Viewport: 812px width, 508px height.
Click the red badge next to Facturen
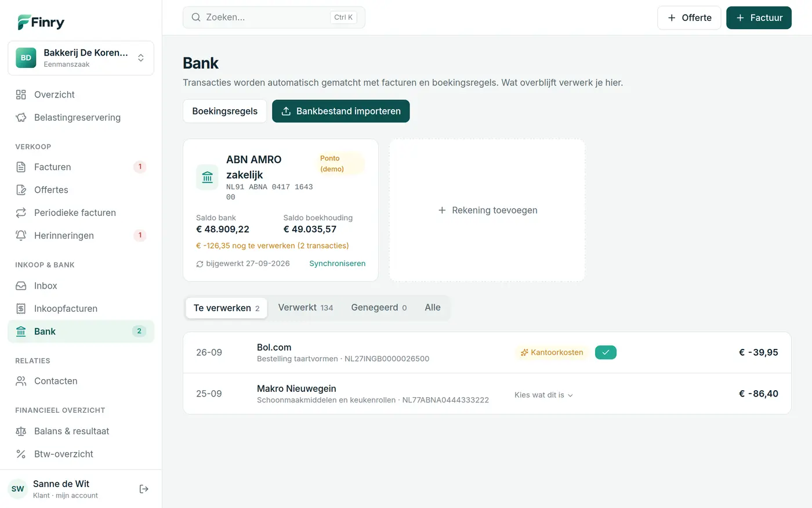[140, 167]
